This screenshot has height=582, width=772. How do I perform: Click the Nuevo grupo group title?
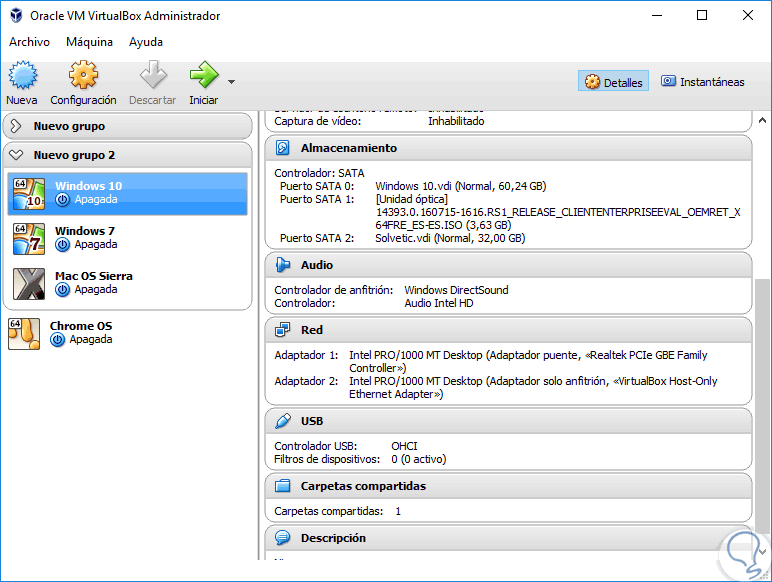[x=69, y=126]
